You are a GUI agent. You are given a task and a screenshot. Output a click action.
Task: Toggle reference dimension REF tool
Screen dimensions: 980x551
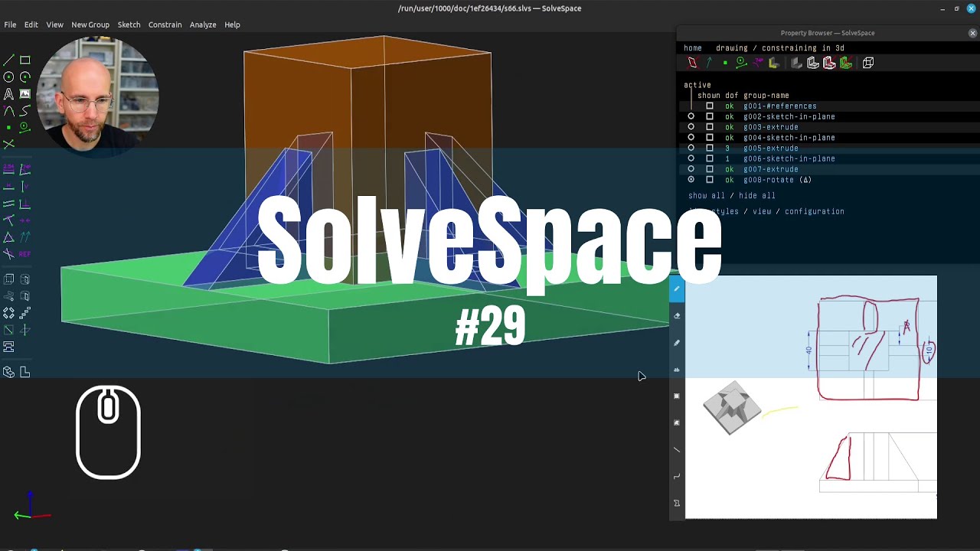[24, 253]
